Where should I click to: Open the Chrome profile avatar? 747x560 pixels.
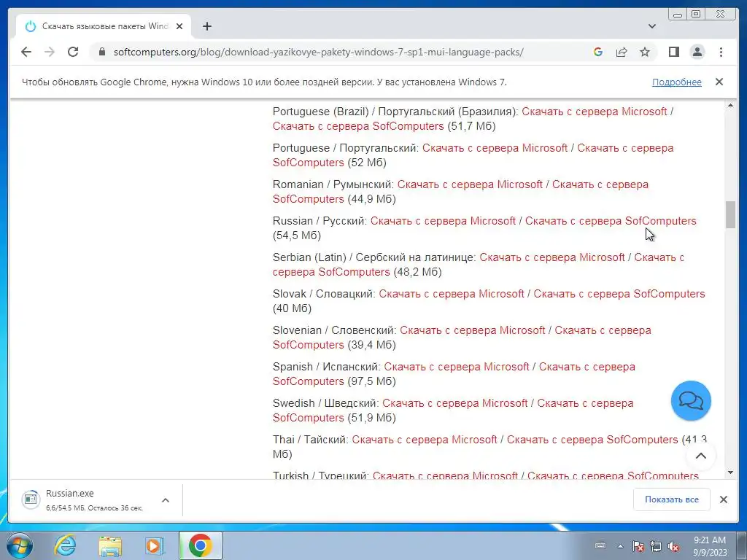[x=697, y=52]
